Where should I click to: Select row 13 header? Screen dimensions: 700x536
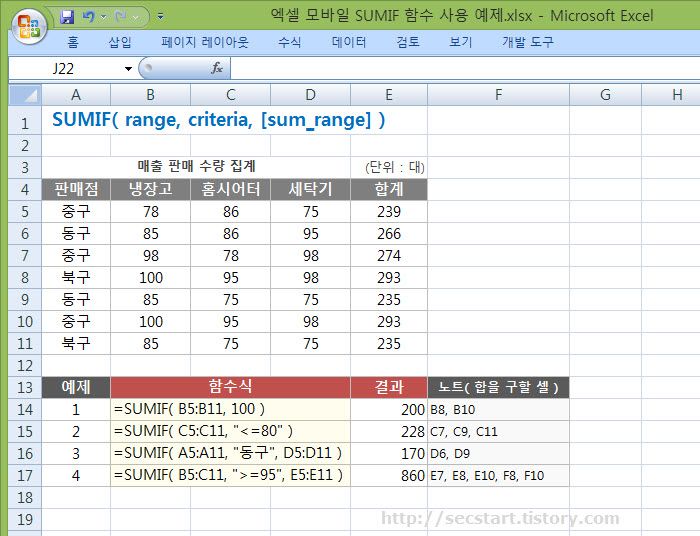coord(25,387)
